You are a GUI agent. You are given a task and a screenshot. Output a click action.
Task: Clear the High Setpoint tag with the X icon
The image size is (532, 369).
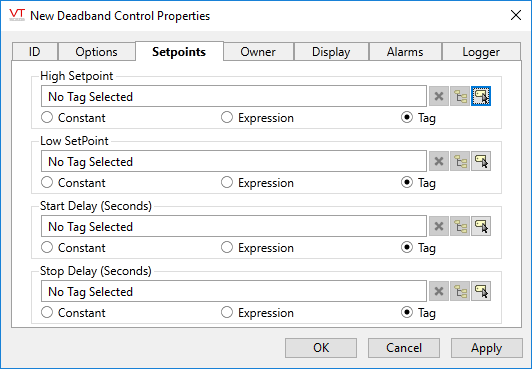click(439, 96)
